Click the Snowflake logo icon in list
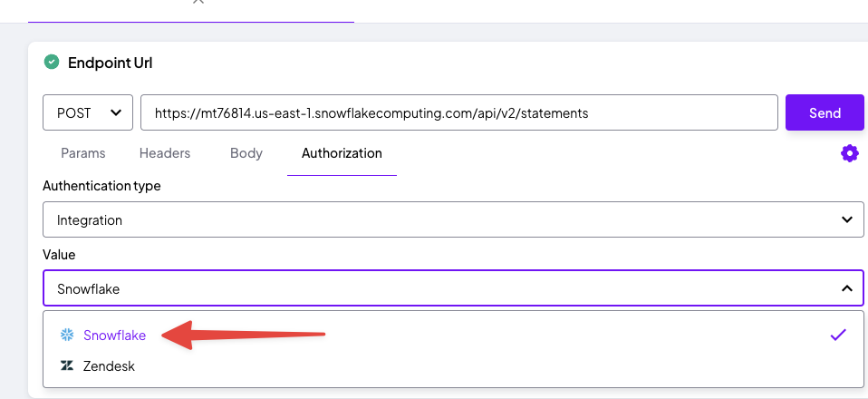 [x=67, y=335]
